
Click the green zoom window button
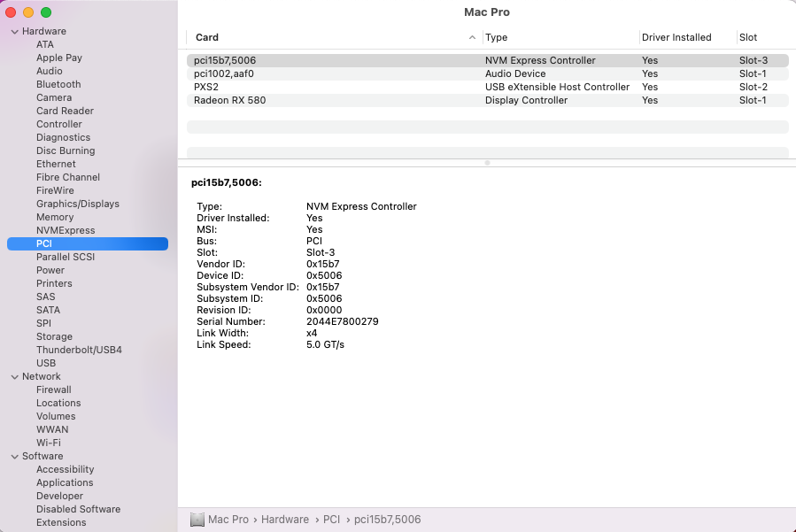click(x=46, y=12)
